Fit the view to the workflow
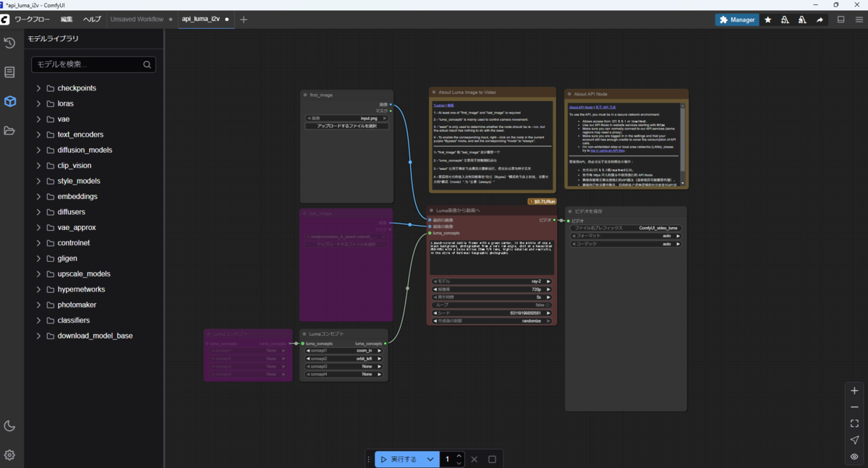 (x=854, y=424)
